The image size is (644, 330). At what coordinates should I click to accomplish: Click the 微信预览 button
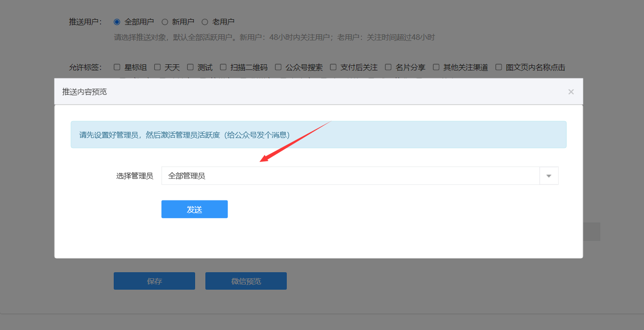(246, 281)
